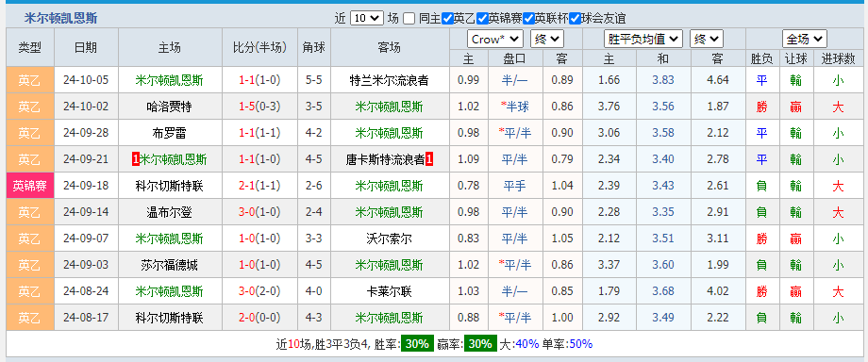Click the goals result 大 in 24-09-18 row

[838, 186]
